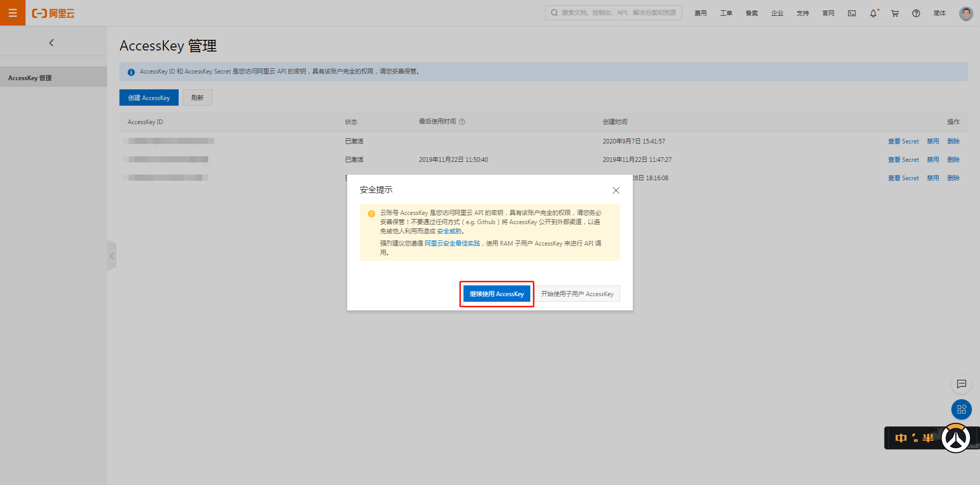Viewport: 980px width, 485px height.
Task: Click the 状态 column header
Action: [x=351, y=122]
